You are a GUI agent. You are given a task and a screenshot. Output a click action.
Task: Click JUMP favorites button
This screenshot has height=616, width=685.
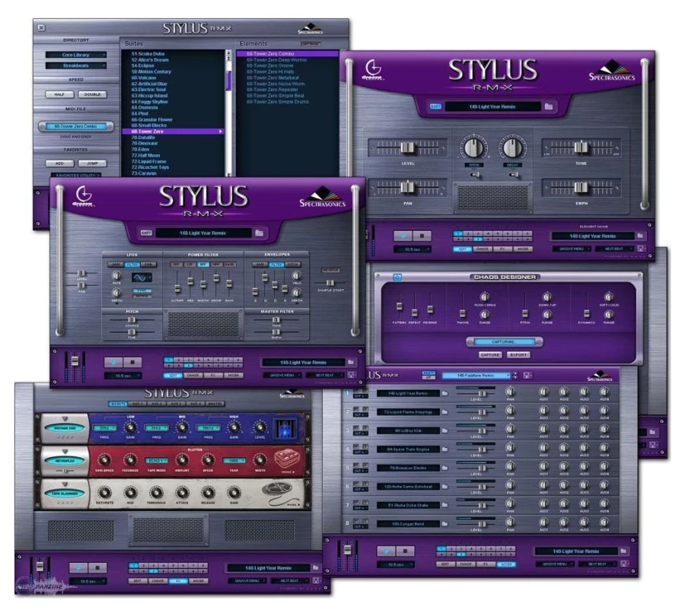(x=92, y=164)
